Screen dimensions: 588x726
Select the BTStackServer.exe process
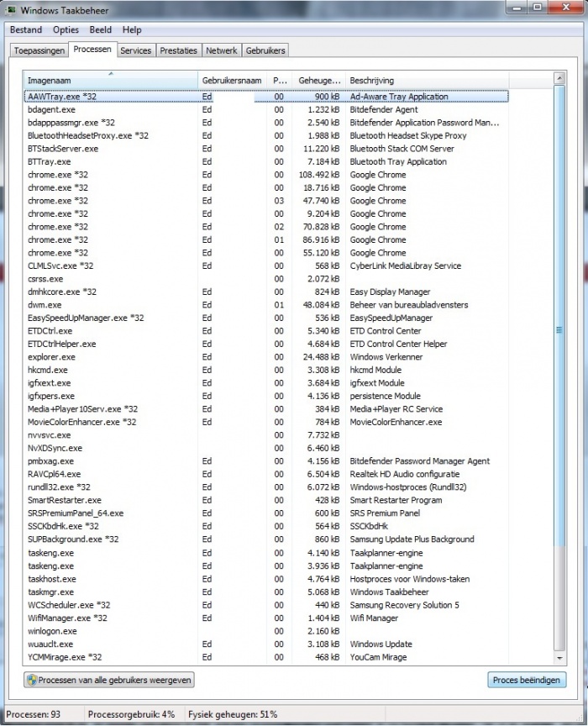point(265,149)
